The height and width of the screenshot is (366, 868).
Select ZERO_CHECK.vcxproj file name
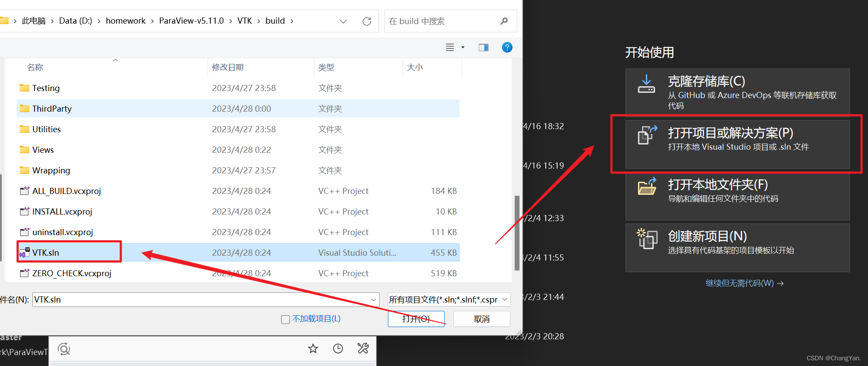72,273
